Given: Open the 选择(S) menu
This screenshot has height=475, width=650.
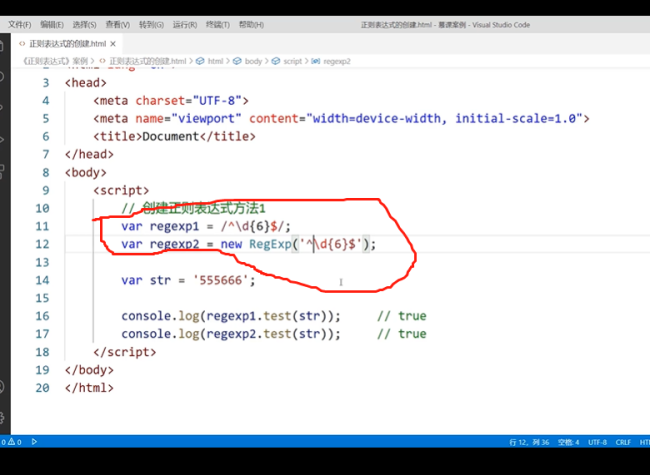Looking at the screenshot, I should click(84, 25).
